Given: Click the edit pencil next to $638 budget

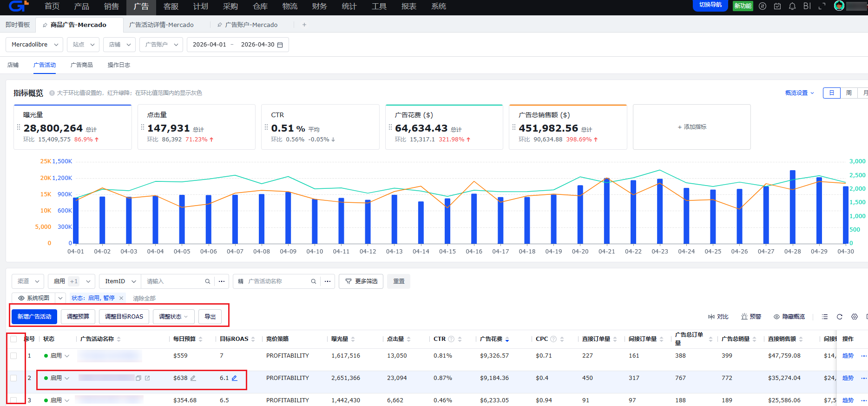Looking at the screenshot, I should pos(193,378).
